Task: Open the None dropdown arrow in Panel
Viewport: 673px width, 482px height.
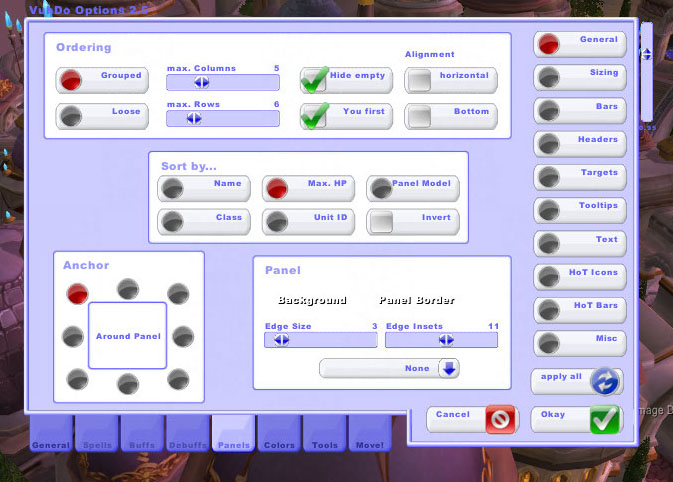Action: 448,369
